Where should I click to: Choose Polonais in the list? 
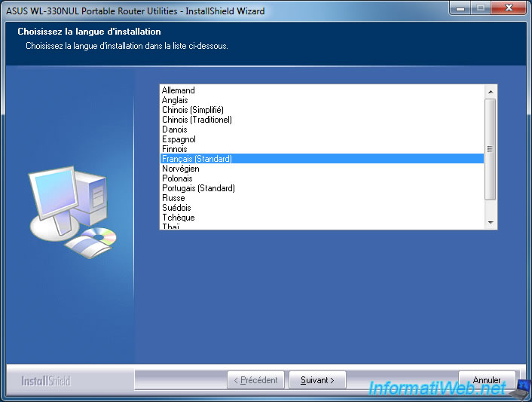click(x=322, y=178)
